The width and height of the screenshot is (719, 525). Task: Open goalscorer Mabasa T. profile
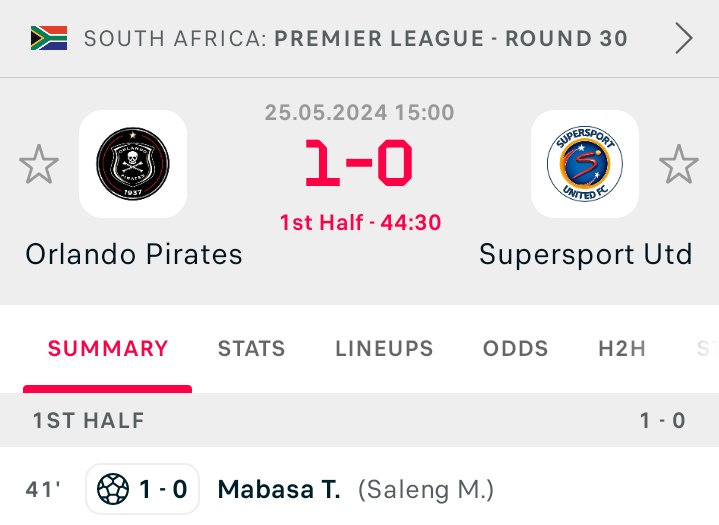click(279, 490)
